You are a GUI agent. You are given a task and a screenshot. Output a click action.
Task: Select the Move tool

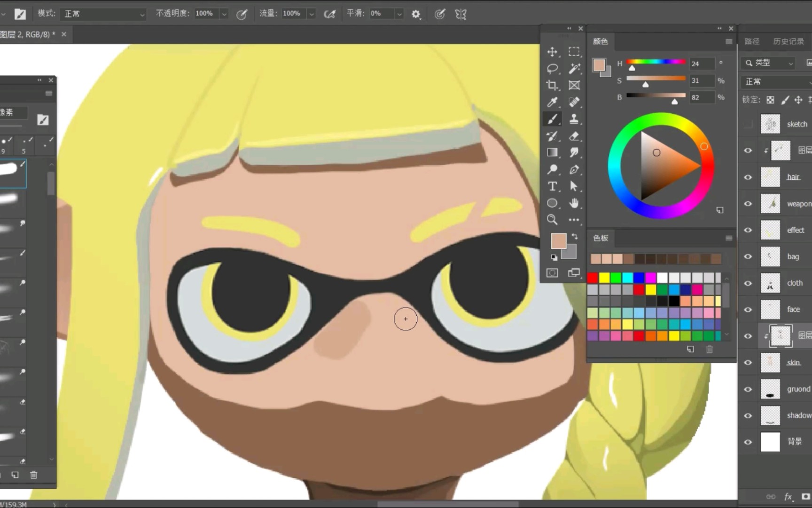click(x=552, y=52)
